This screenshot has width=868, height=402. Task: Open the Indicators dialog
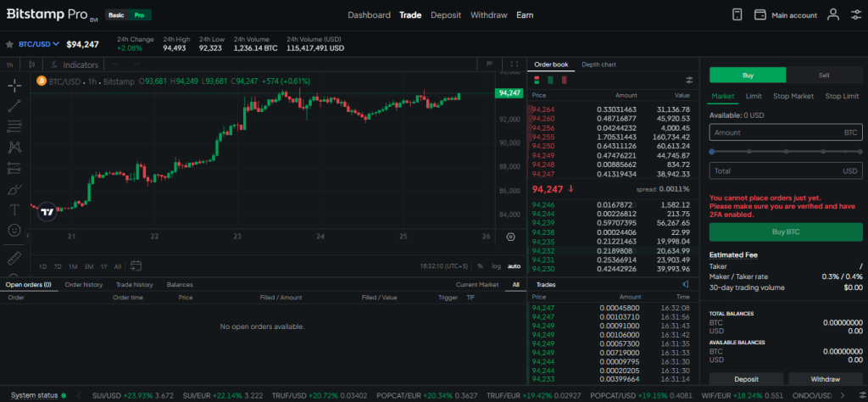tap(75, 64)
